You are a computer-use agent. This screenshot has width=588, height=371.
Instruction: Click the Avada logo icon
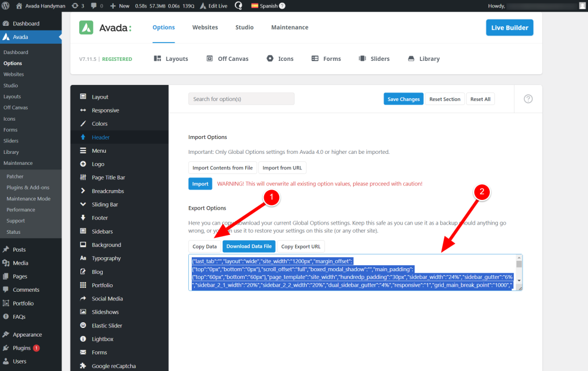86,28
